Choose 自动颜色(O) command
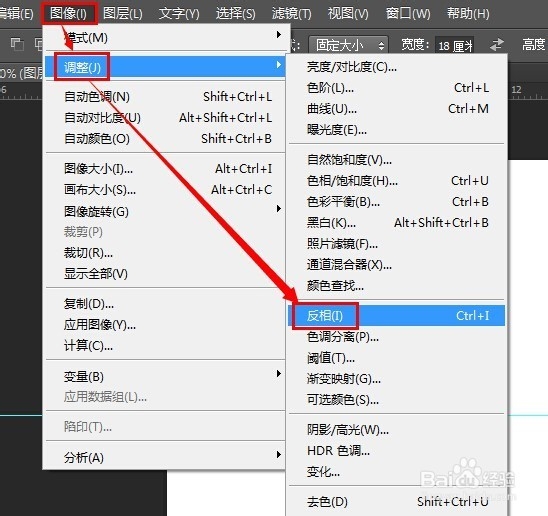 click(x=166, y=138)
